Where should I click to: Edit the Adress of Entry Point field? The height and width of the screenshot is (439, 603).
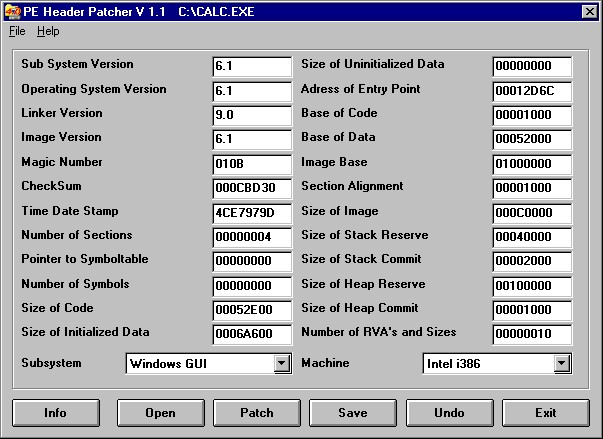(x=532, y=91)
